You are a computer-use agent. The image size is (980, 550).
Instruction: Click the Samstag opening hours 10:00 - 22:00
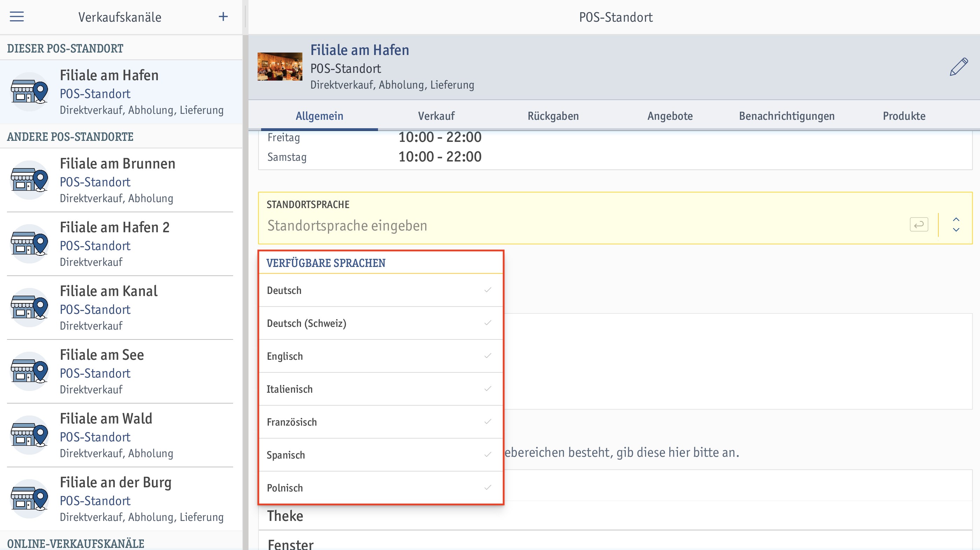pos(440,157)
